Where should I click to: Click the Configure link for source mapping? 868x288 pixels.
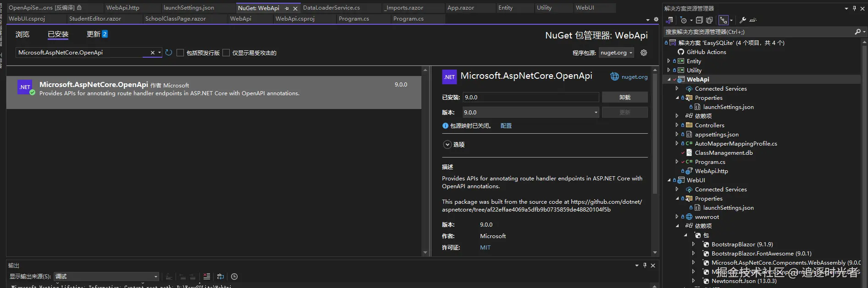pos(506,125)
